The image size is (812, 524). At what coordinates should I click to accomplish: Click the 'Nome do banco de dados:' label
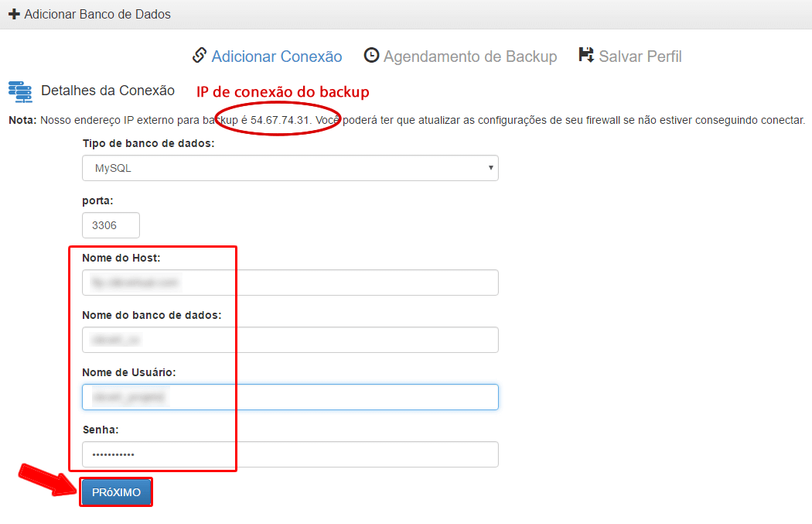[152, 315]
